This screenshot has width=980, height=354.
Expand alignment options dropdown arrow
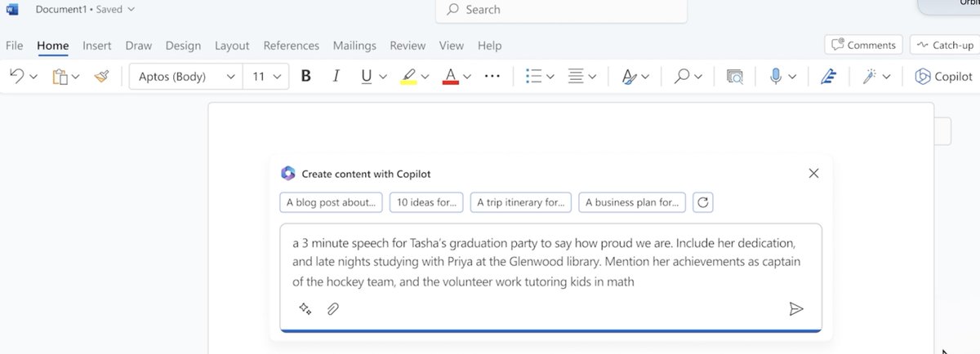click(x=592, y=77)
